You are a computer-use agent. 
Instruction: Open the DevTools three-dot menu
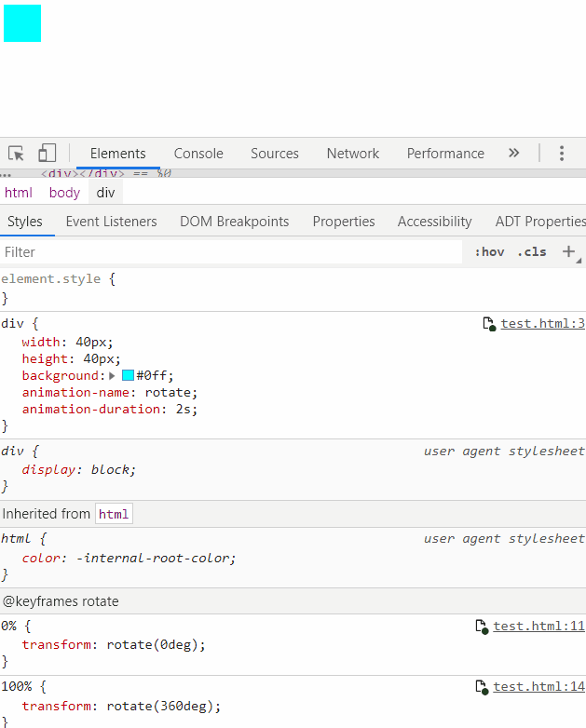click(x=562, y=154)
